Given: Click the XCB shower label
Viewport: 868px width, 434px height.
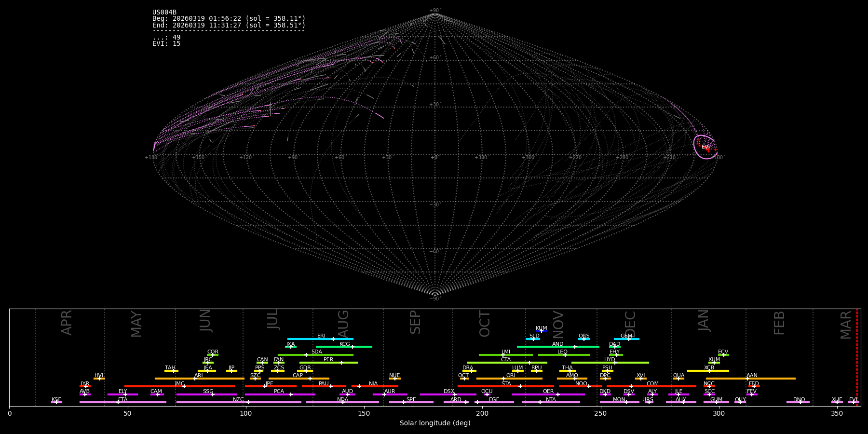Looking at the screenshot, I should [x=709, y=368].
